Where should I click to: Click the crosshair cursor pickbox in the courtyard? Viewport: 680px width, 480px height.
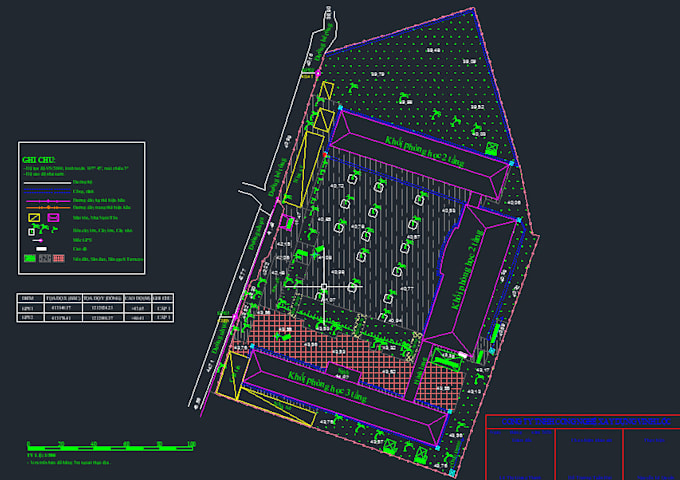pyautogui.click(x=324, y=287)
